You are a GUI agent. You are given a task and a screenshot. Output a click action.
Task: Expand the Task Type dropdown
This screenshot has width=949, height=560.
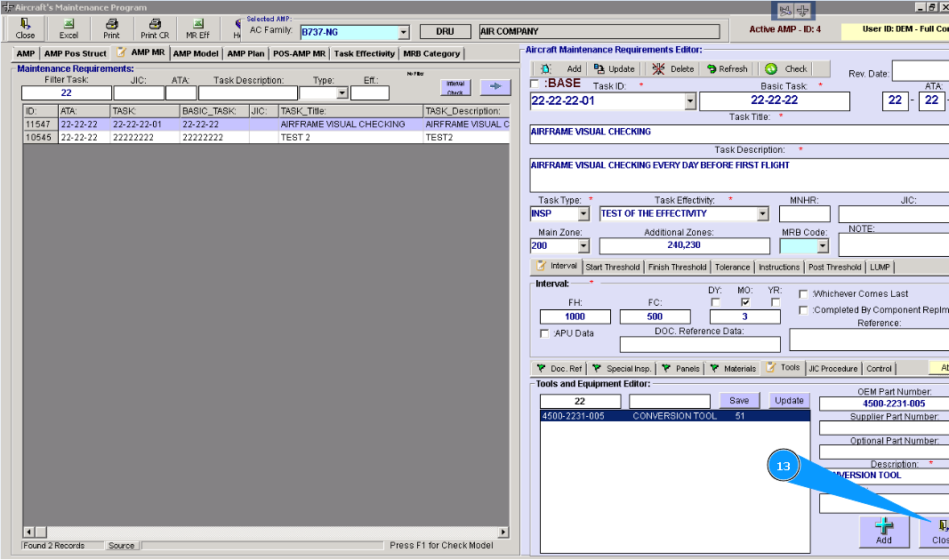[x=583, y=214]
